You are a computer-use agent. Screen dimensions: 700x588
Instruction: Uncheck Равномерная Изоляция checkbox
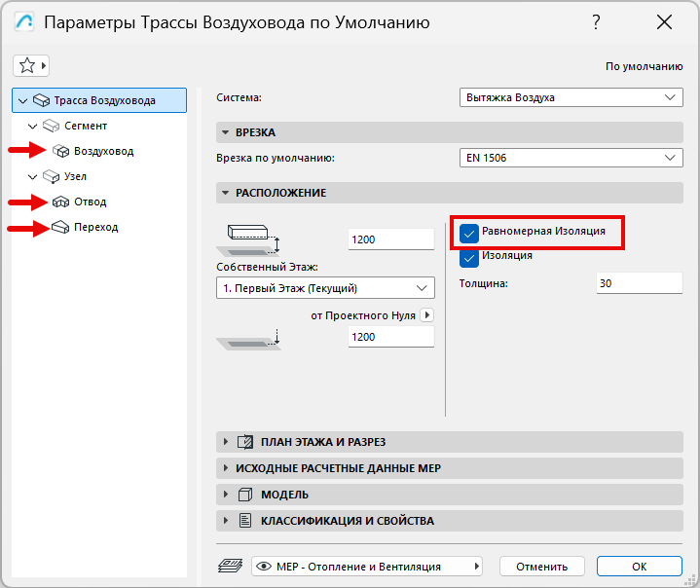pyautogui.click(x=468, y=233)
